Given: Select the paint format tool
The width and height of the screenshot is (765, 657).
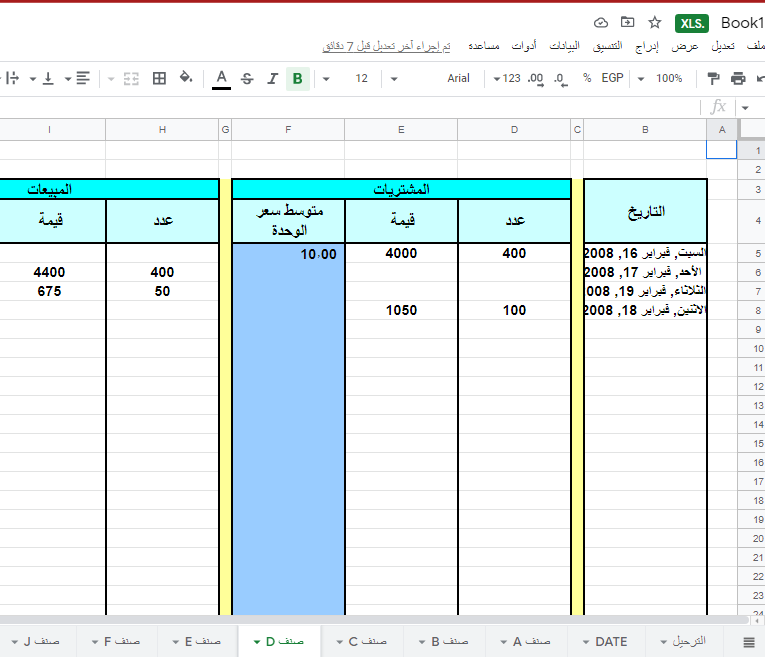Looking at the screenshot, I should pos(714,78).
